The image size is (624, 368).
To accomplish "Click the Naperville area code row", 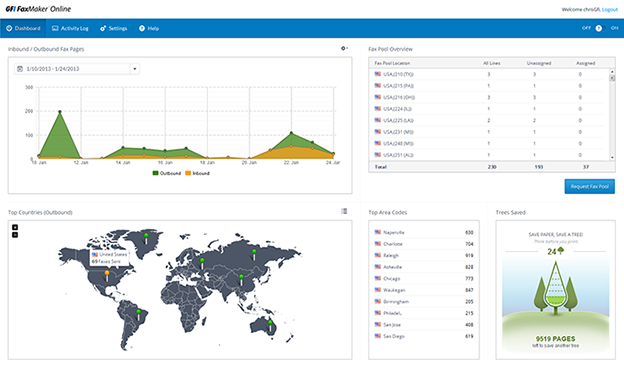I will click(x=424, y=232).
